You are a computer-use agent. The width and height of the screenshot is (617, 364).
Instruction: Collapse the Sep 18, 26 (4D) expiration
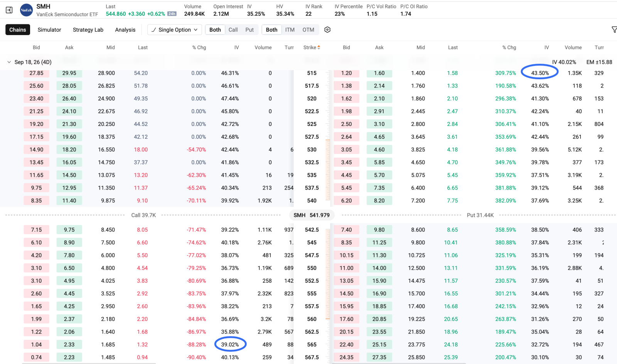[x=9, y=62]
